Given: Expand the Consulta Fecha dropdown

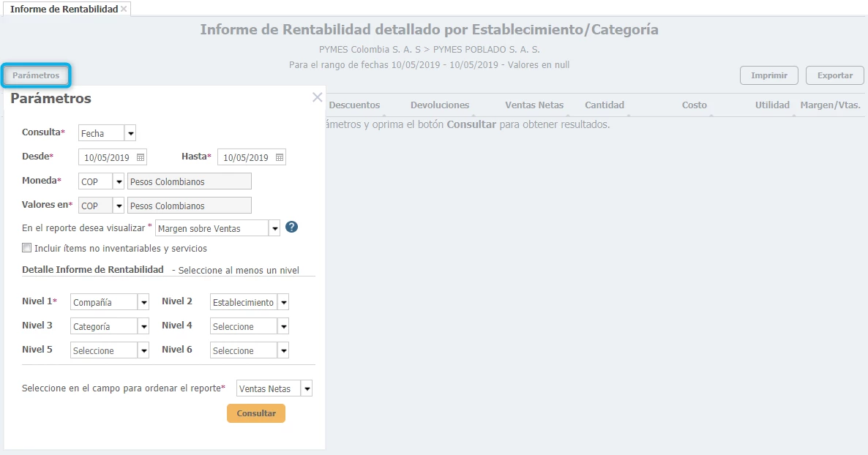Looking at the screenshot, I should click(x=130, y=133).
